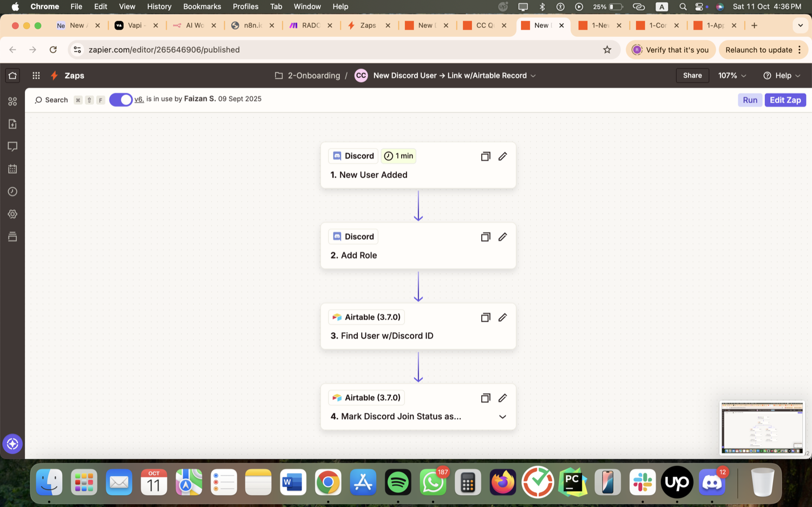Edit the New User Added step

503,156
